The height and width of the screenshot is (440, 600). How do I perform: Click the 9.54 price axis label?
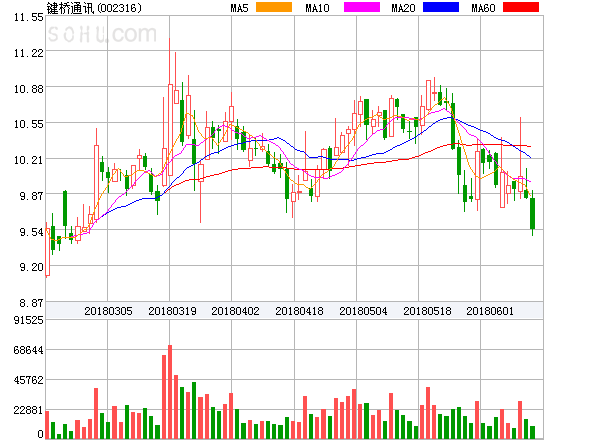click(x=31, y=232)
